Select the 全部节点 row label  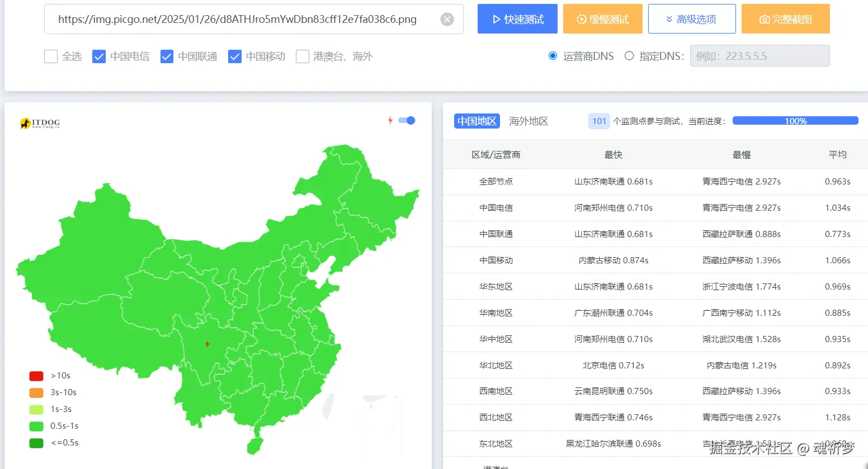point(496,182)
